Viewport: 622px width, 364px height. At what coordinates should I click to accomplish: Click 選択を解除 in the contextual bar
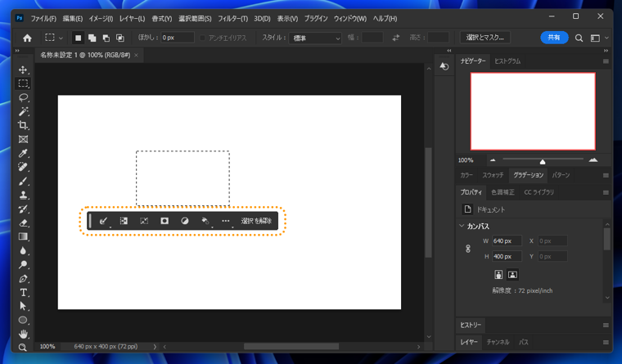tap(256, 221)
